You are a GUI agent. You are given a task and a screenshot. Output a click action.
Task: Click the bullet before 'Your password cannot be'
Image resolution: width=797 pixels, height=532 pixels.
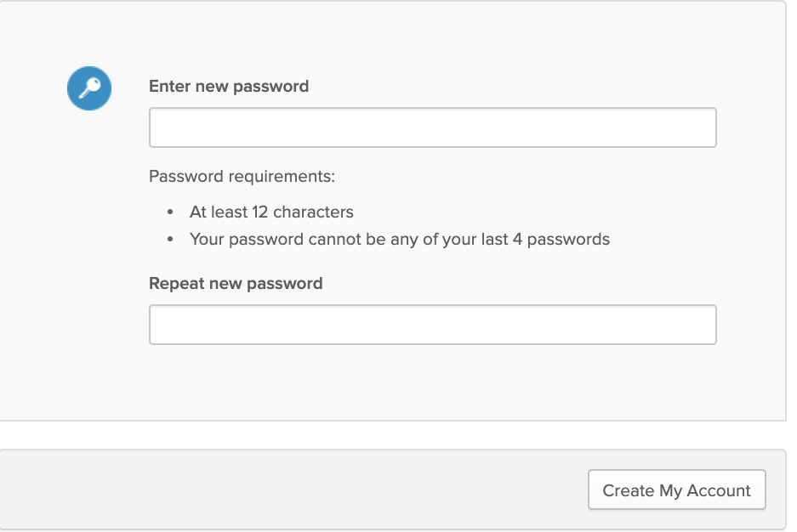coord(171,239)
